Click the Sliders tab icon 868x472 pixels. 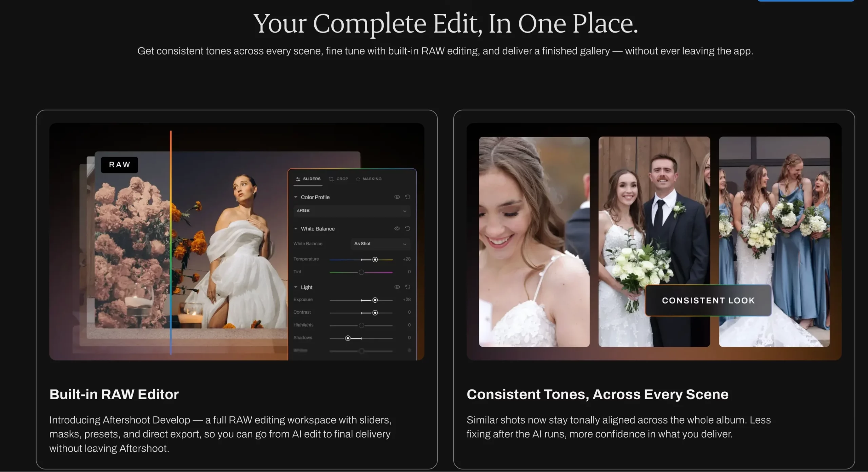click(298, 179)
